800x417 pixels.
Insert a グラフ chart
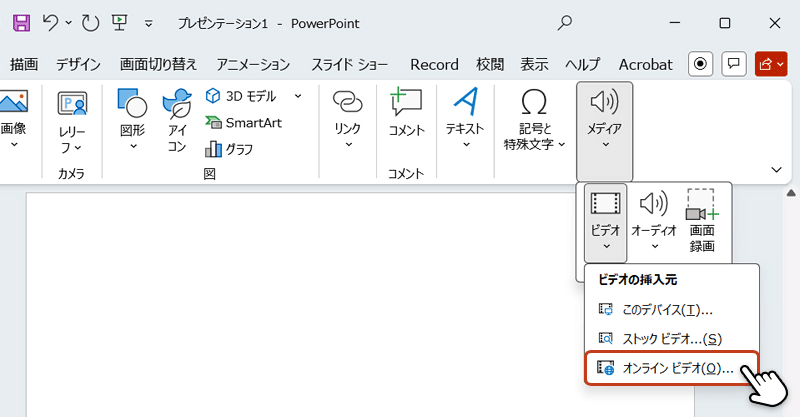(229, 149)
